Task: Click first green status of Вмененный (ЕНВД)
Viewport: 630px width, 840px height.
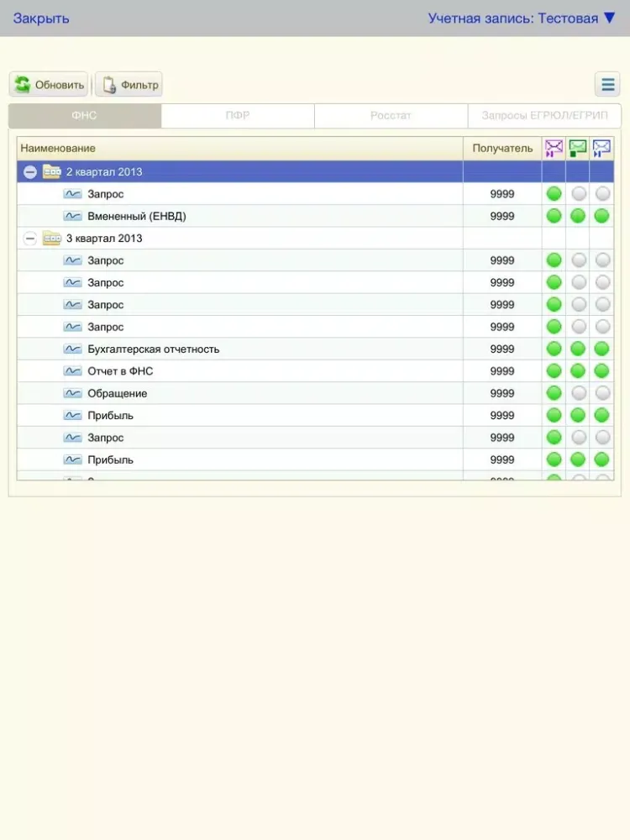Action: pos(554,216)
